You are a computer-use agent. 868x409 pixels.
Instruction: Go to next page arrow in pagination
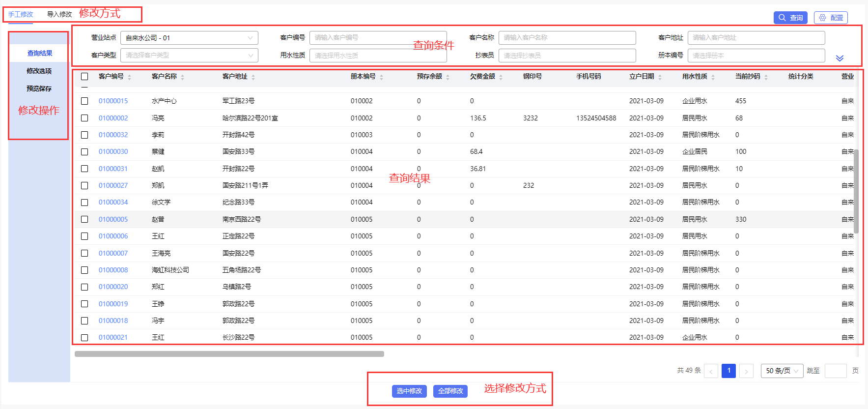coord(746,371)
